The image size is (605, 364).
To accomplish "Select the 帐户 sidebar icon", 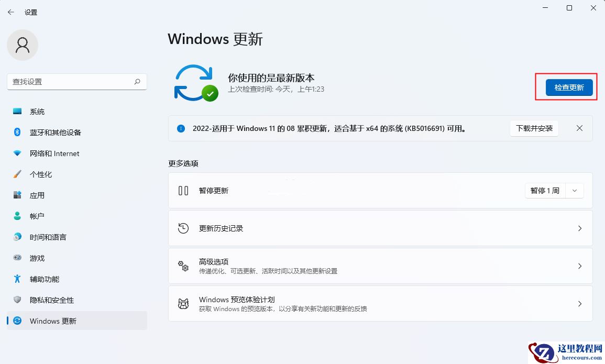I will coord(16,216).
